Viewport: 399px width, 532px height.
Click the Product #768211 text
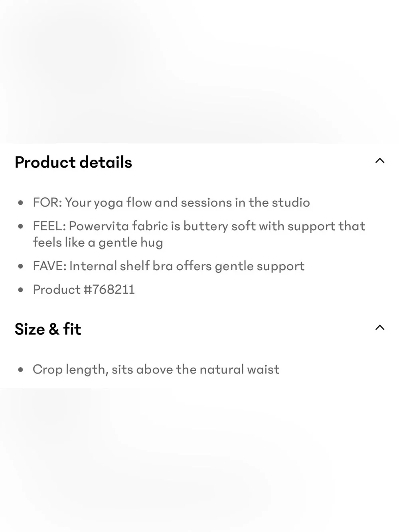pyautogui.click(x=84, y=289)
